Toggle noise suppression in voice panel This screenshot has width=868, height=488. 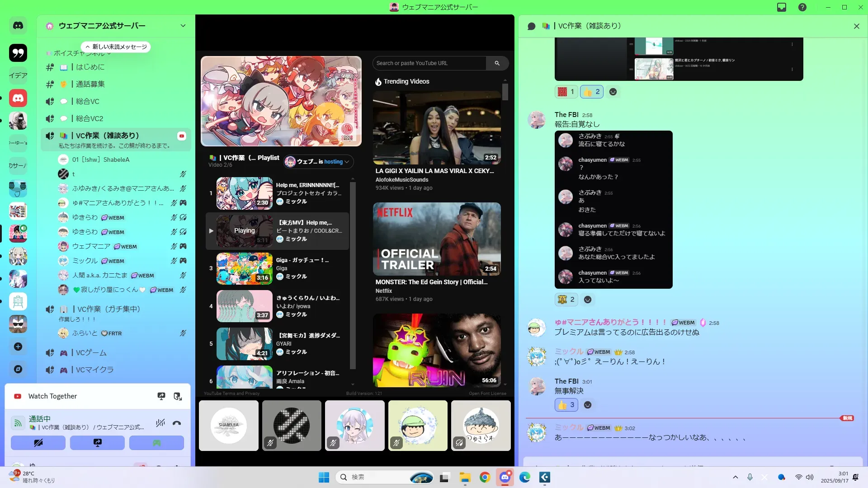pos(160,423)
